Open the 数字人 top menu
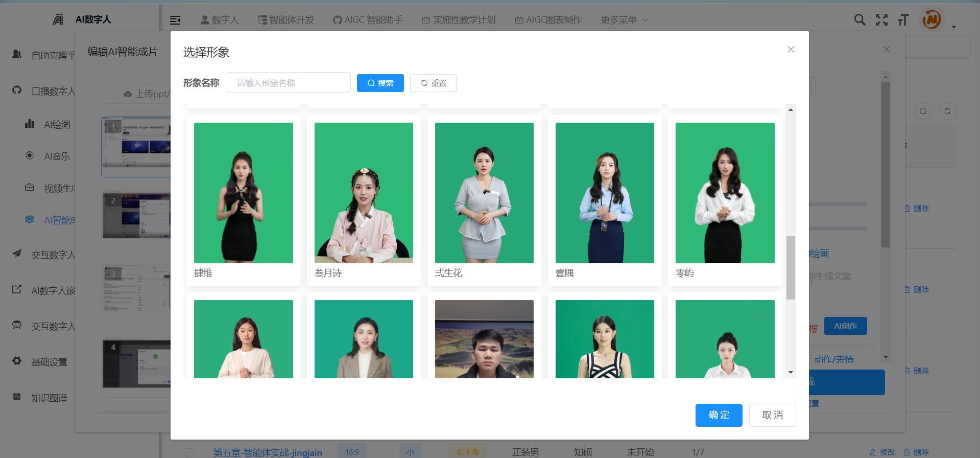The height and width of the screenshot is (458, 980). [x=220, y=20]
